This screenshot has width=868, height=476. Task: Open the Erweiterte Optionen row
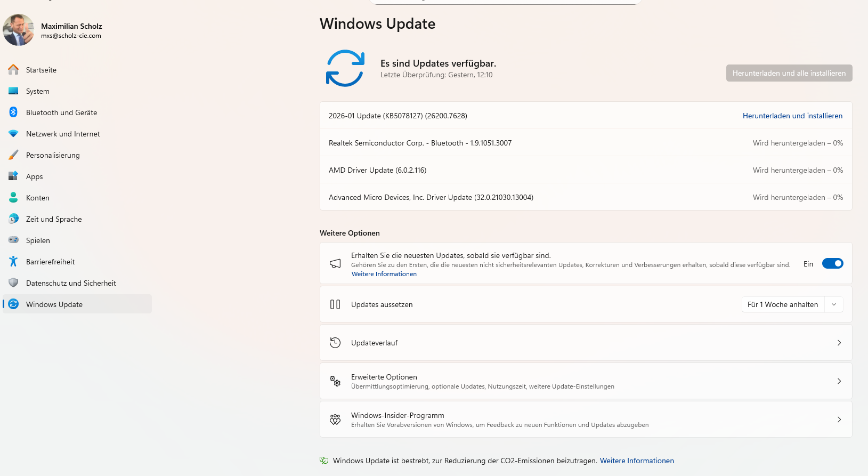(586, 381)
